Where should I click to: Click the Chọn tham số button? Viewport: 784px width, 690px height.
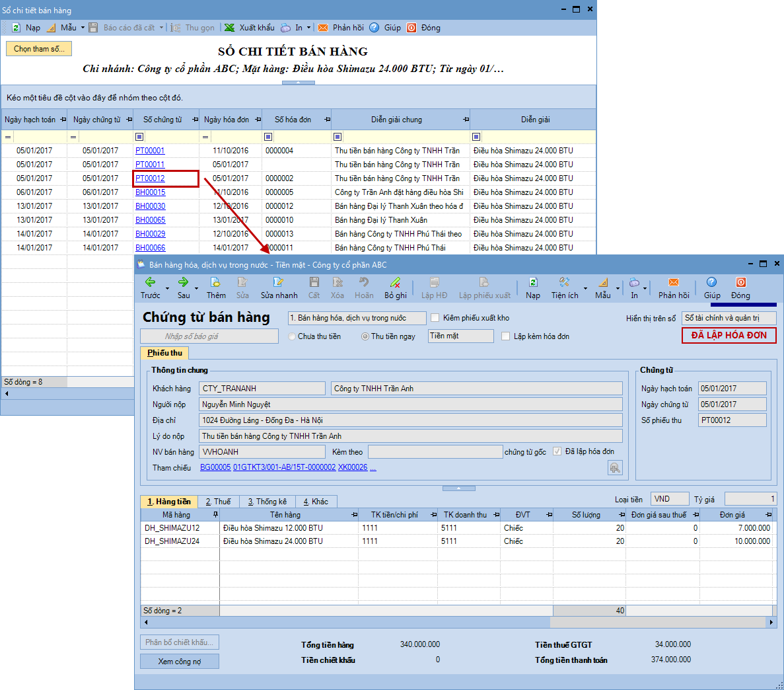tap(39, 49)
